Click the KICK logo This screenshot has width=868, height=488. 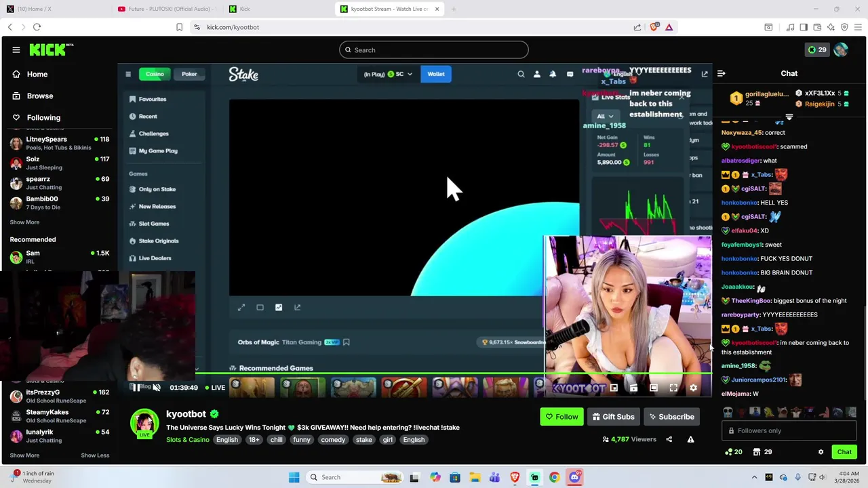pos(51,49)
